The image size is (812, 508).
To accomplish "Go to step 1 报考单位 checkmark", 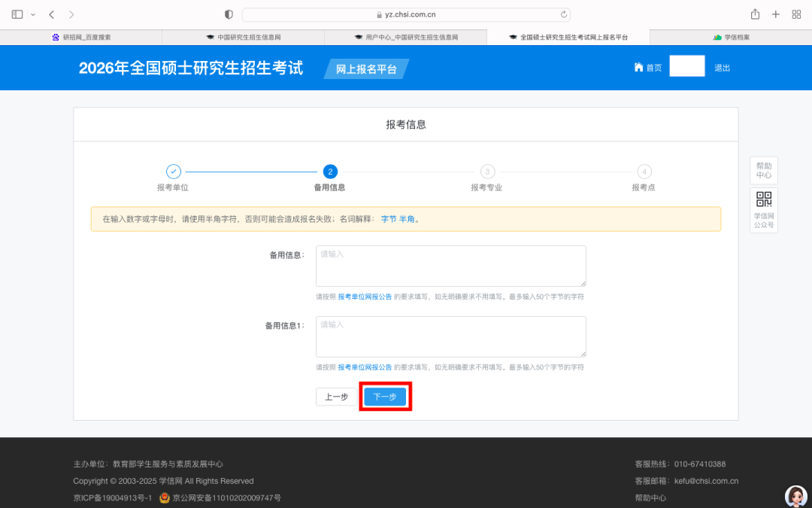I will pyautogui.click(x=173, y=172).
